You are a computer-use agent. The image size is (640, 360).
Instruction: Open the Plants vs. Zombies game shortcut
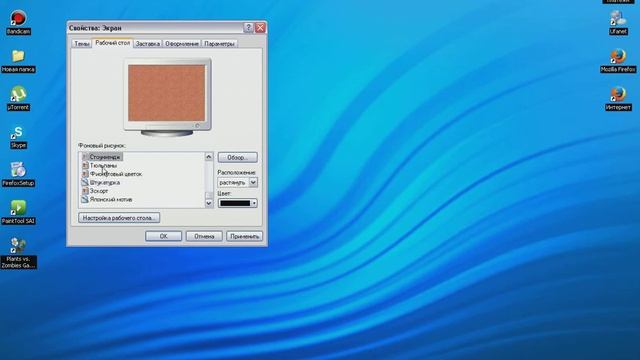(18, 253)
